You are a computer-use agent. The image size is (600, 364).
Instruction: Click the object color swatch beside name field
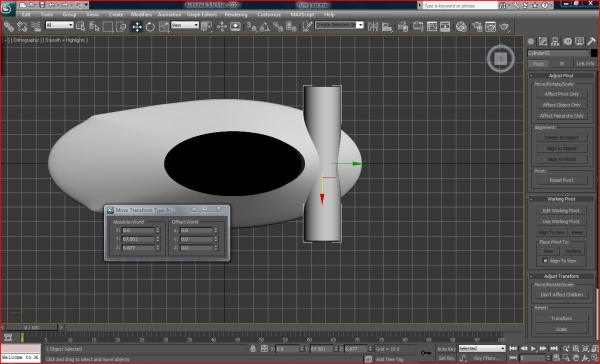pyautogui.click(x=593, y=53)
